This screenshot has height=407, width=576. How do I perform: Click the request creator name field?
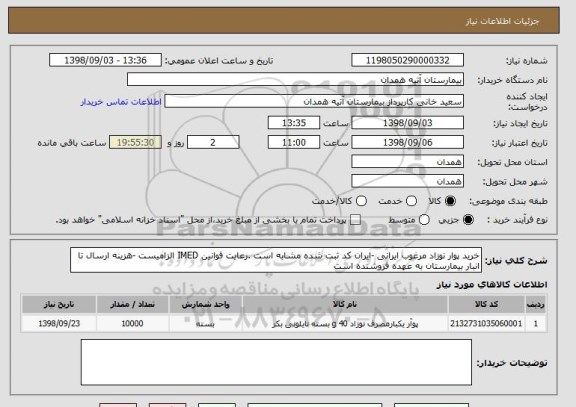pos(314,101)
